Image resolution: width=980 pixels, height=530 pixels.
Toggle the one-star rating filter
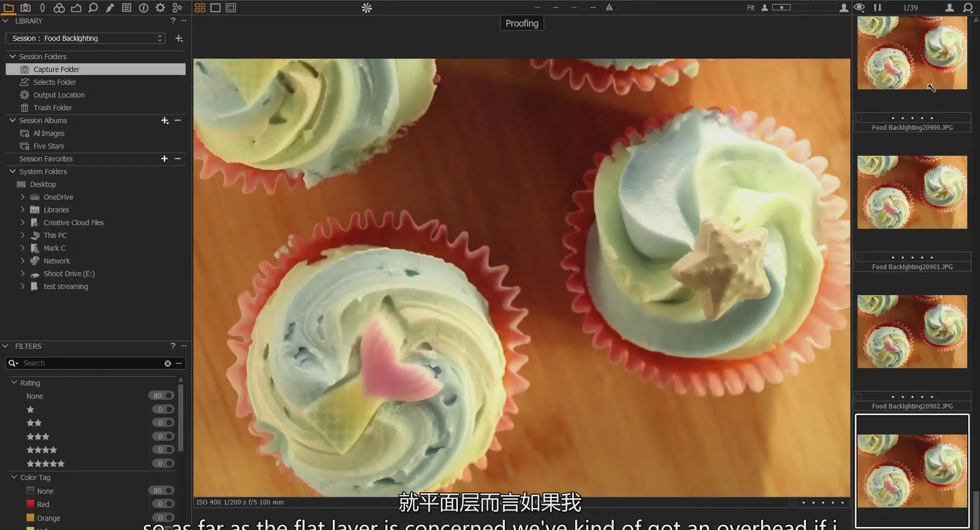(163, 409)
